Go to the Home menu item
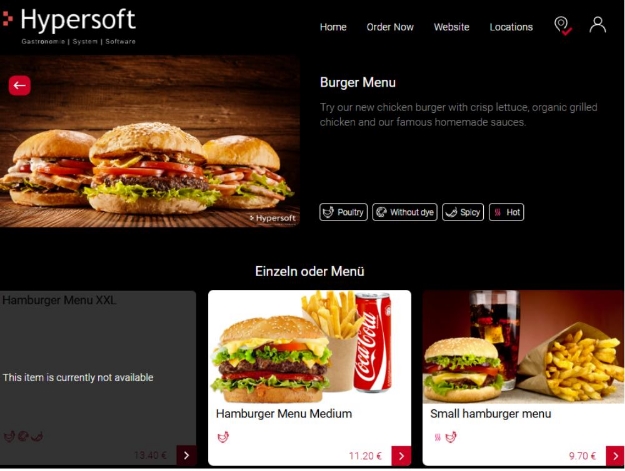Image resolution: width=625 pixels, height=471 pixels. click(x=333, y=27)
